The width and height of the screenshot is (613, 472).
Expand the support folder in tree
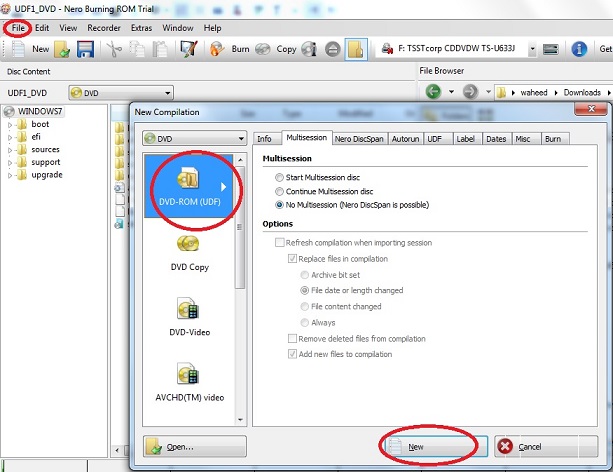(10, 163)
